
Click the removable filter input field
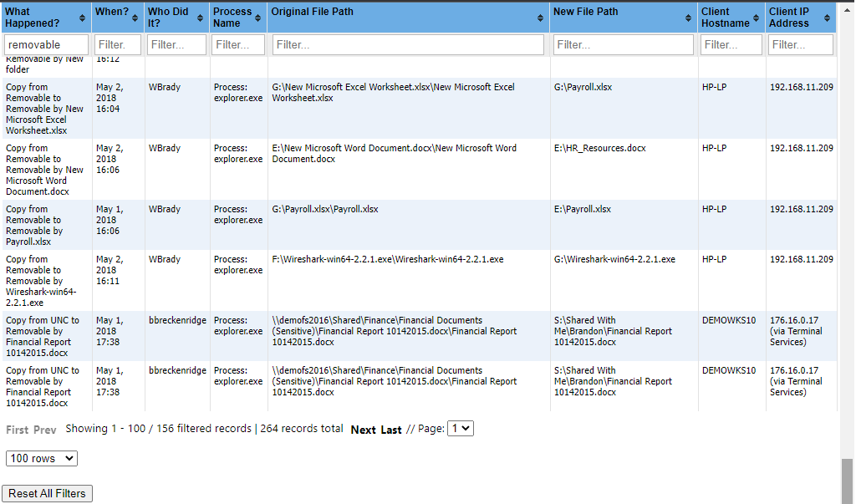coord(46,44)
